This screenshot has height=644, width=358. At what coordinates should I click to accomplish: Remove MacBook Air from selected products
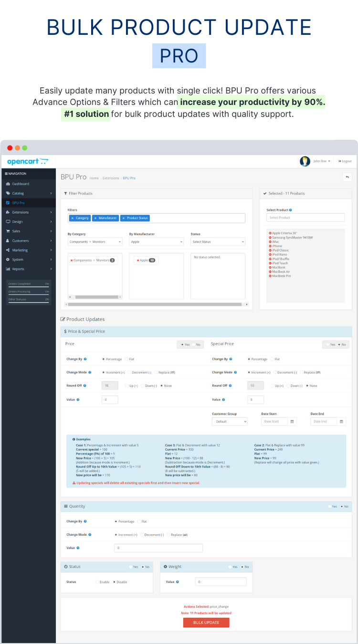point(270,271)
